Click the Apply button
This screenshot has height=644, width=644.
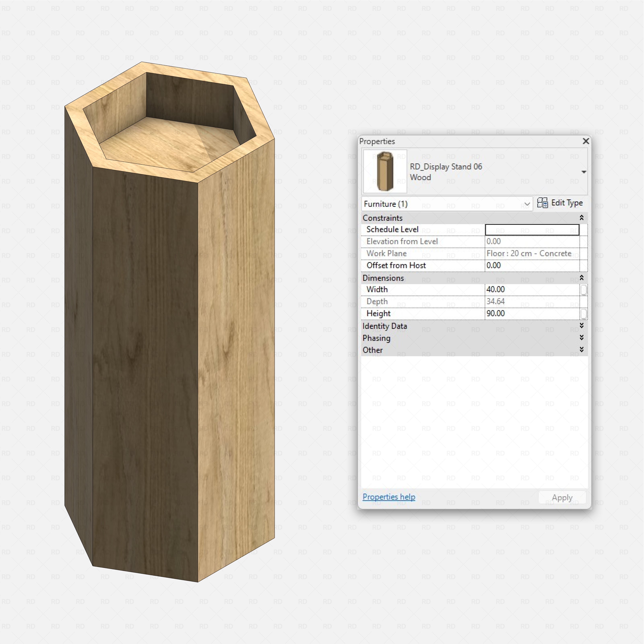click(562, 498)
